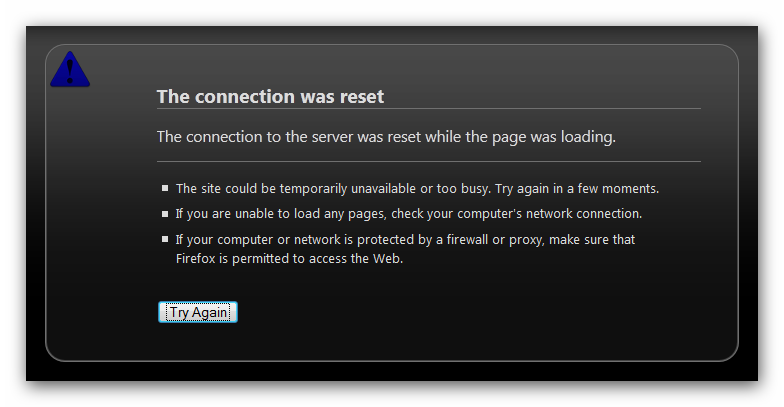Click the word "firewall" in last bullet
This screenshot has height=407, width=784.
467,240
